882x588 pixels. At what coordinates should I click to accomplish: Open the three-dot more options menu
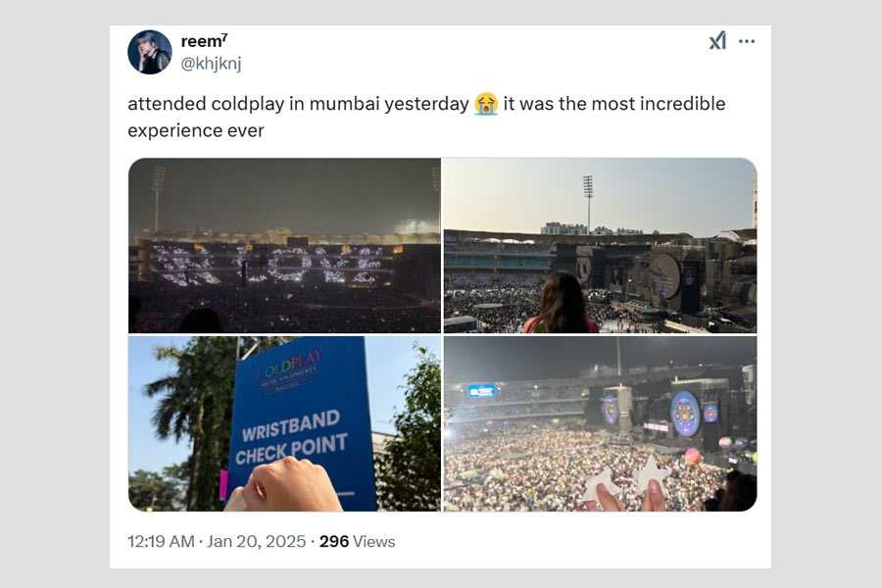click(x=747, y=41)
